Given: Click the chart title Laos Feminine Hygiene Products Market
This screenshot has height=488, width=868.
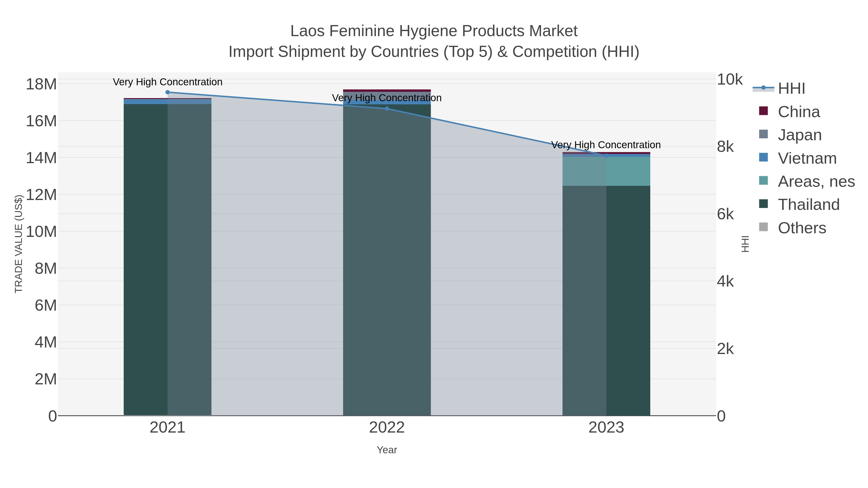Looking at the screenshot, I should tap(434, 31).
